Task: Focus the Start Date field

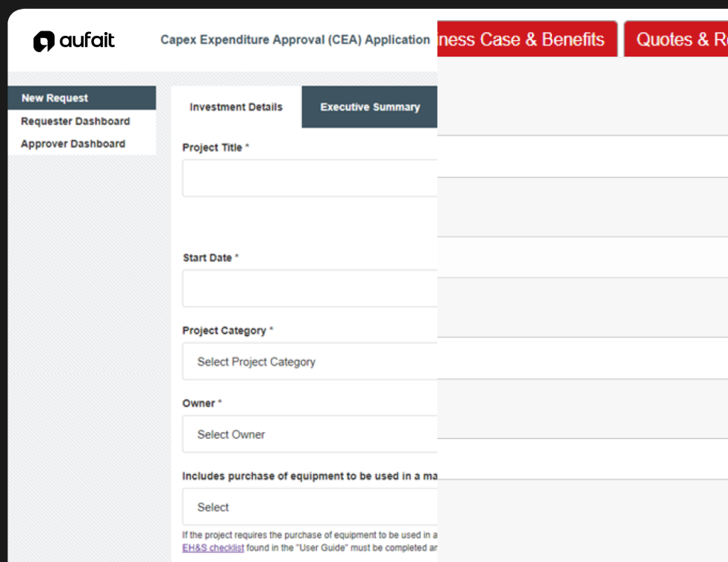Action: (x=309, y=288)
